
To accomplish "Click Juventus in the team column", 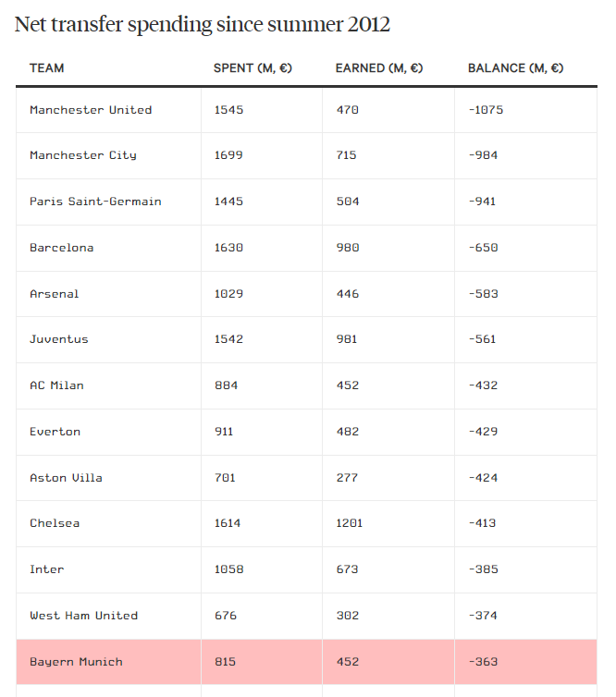I will pos(59,339).
